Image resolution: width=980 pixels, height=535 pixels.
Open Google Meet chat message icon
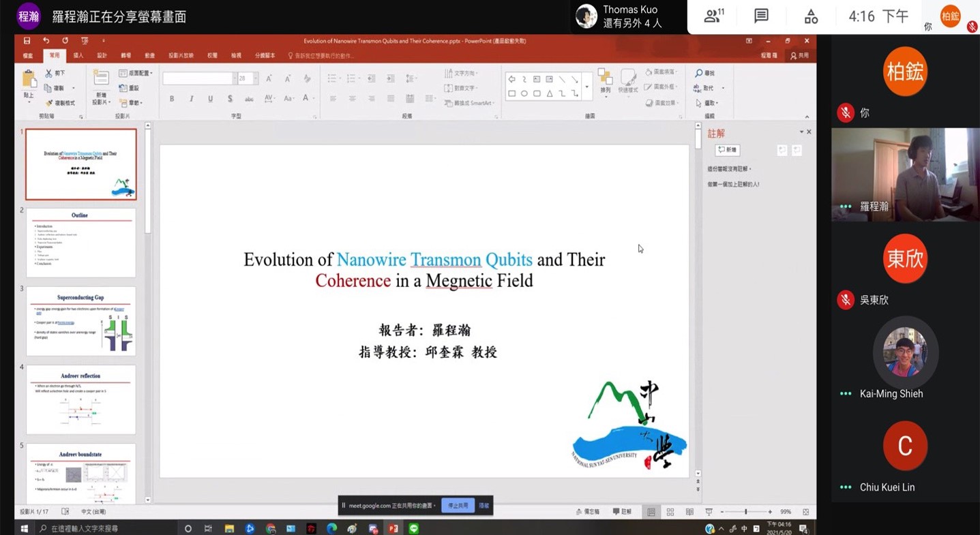coord(761,16)
